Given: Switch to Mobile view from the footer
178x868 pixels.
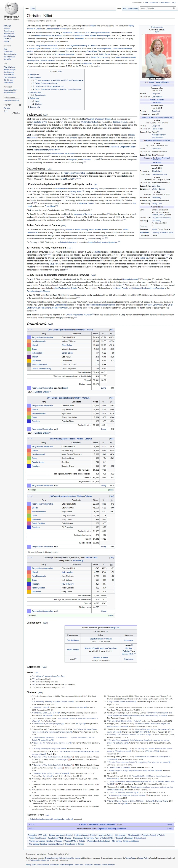Looking at the screenshot, I should 79,865.
